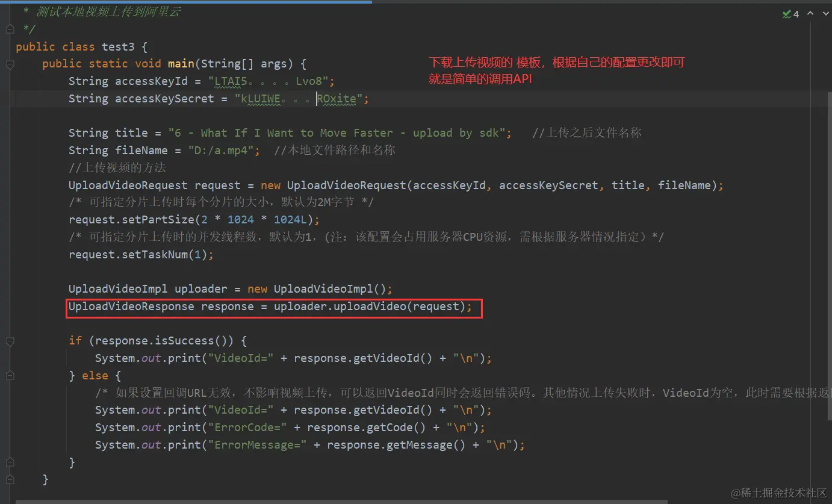Click fold-end marker beside main method's closing brace
Image resolution: width=832 pixels, height=504 pixels.
(x=10, y=480)
